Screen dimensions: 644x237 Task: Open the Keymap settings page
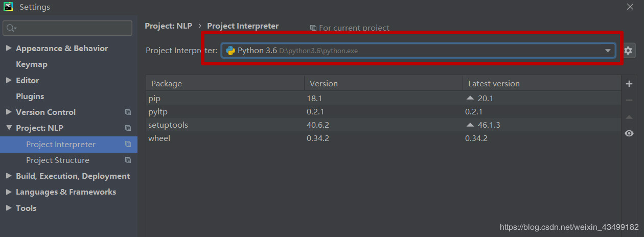[32, 64]
